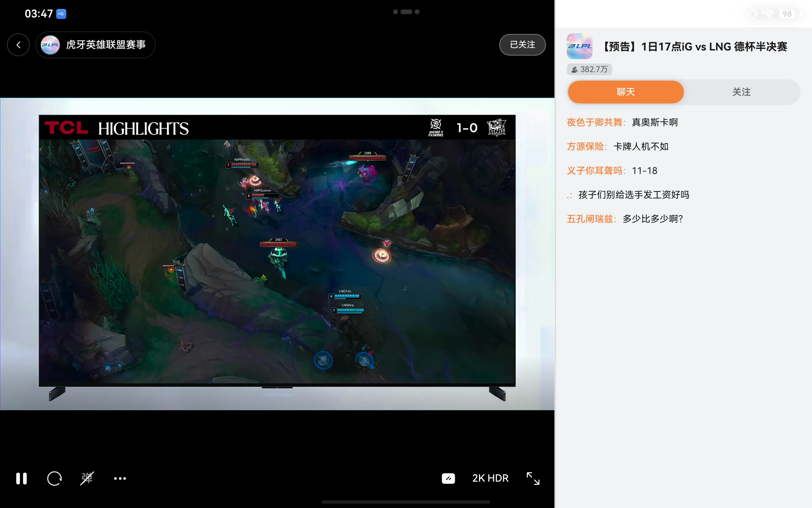Viewport: 812px width, 508px height.
Task: Tap the 1-0 score on the video
Action: tap(467, 128)
